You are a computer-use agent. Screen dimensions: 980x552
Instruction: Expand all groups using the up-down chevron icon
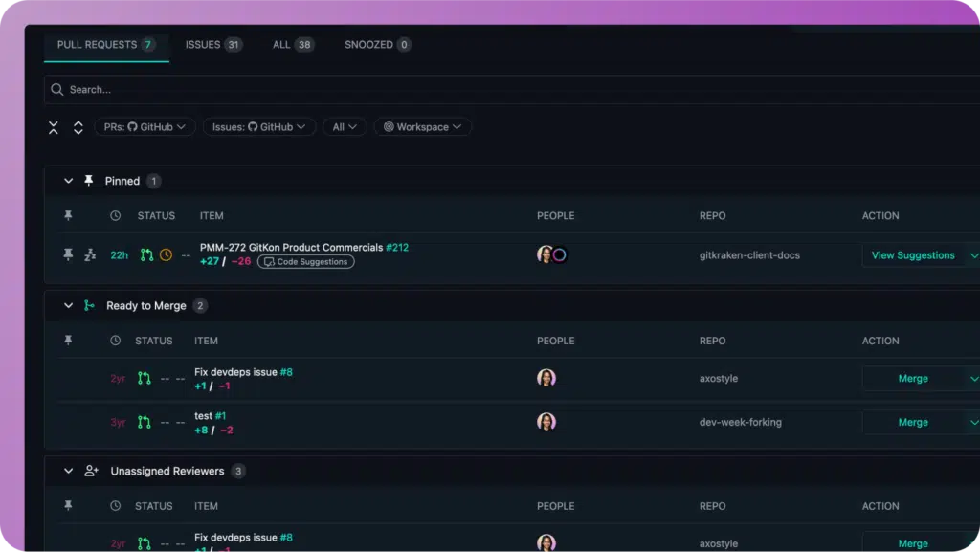(78, 127)
